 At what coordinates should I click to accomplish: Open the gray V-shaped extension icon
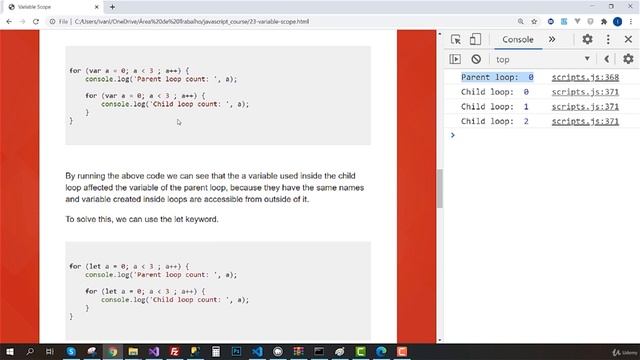click(577, 21)
